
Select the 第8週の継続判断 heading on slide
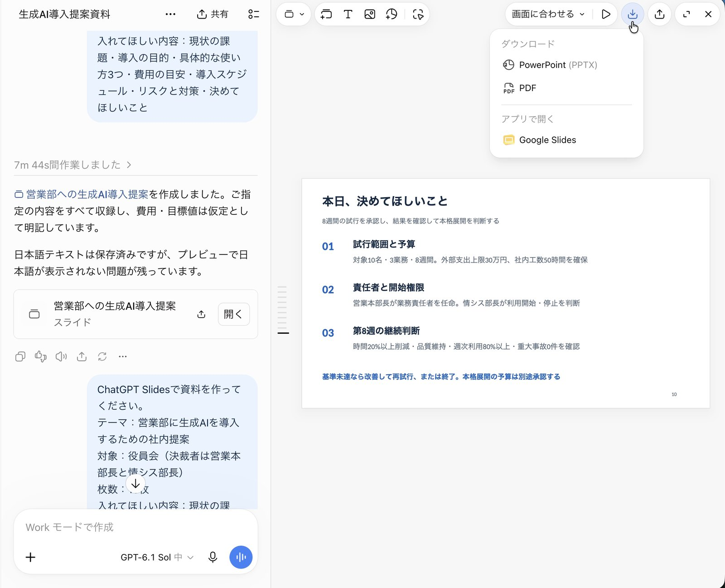tap(386, 331)
